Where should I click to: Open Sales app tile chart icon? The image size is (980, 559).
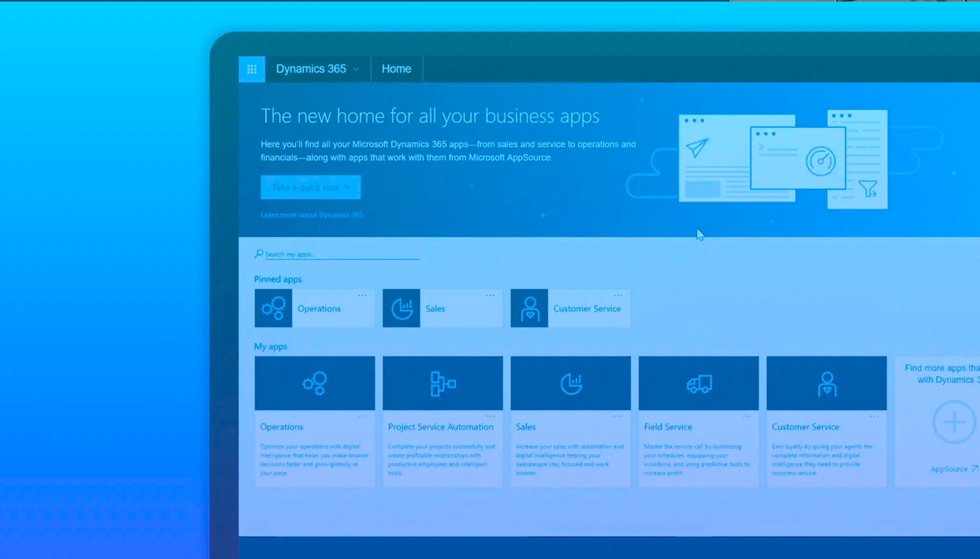pos(571,383)
